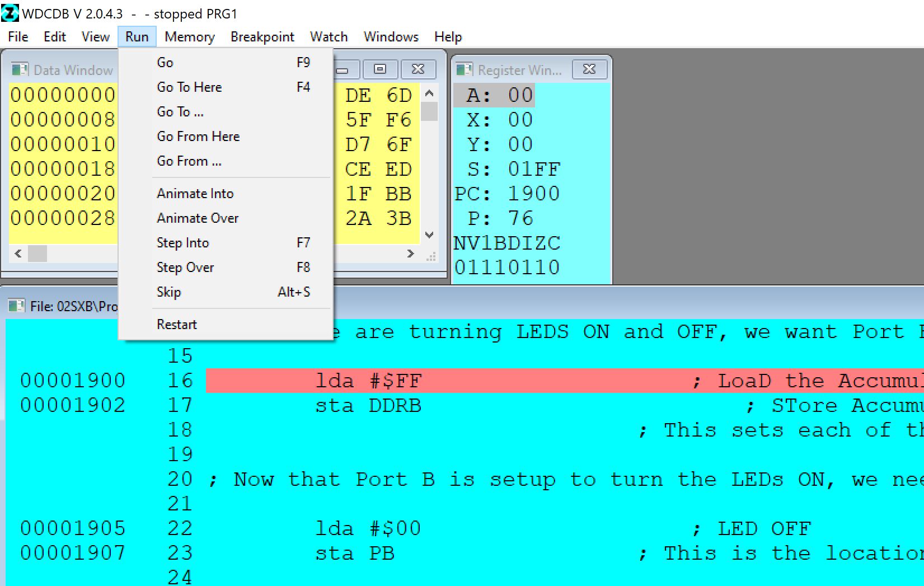Click the status flags bits 01110110

[x=507, y=268]
